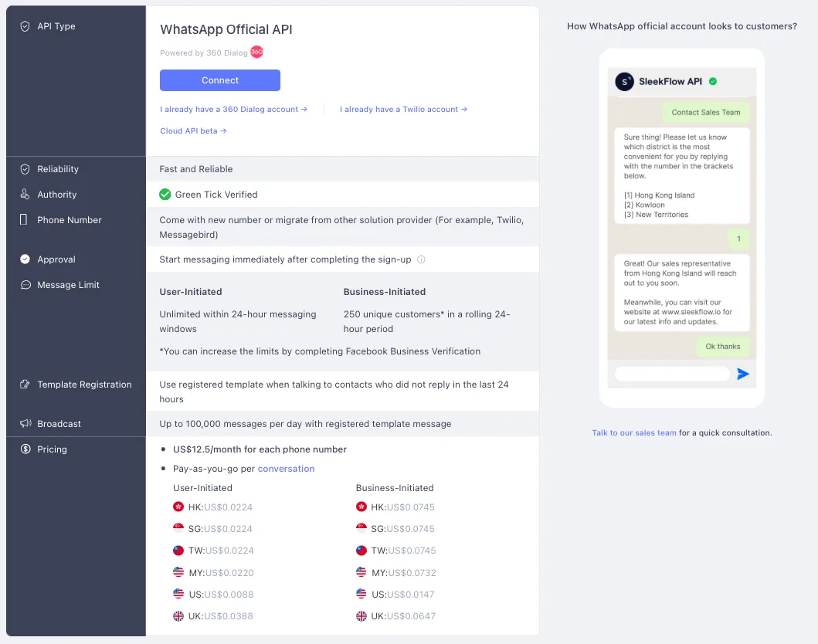Select the Template Registration icon
Image resolution: width=818 pixels, height=644 pixels.
click(22, 385)
